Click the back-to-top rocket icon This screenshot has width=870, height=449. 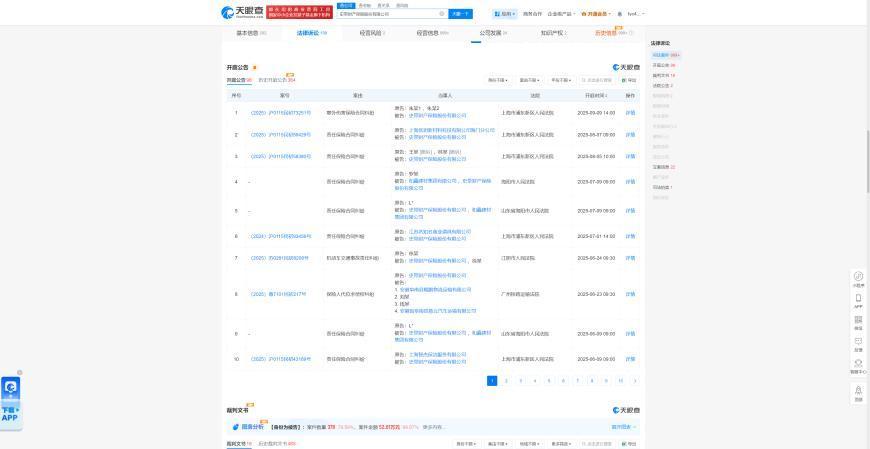(x=858, y=392)
